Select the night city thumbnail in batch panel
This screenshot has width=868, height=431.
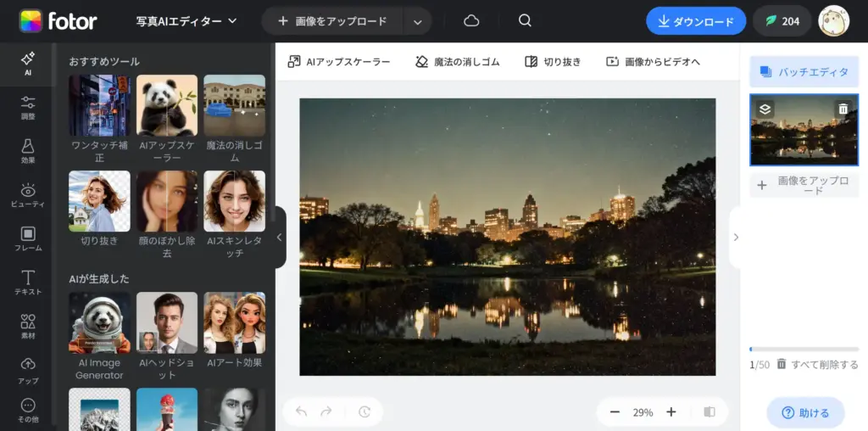804,130
